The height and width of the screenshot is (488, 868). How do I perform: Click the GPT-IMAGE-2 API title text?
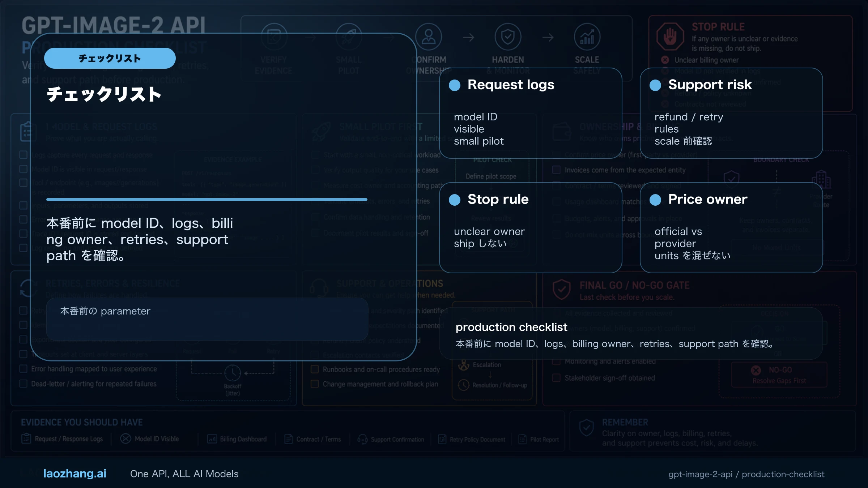pos(114,25)
